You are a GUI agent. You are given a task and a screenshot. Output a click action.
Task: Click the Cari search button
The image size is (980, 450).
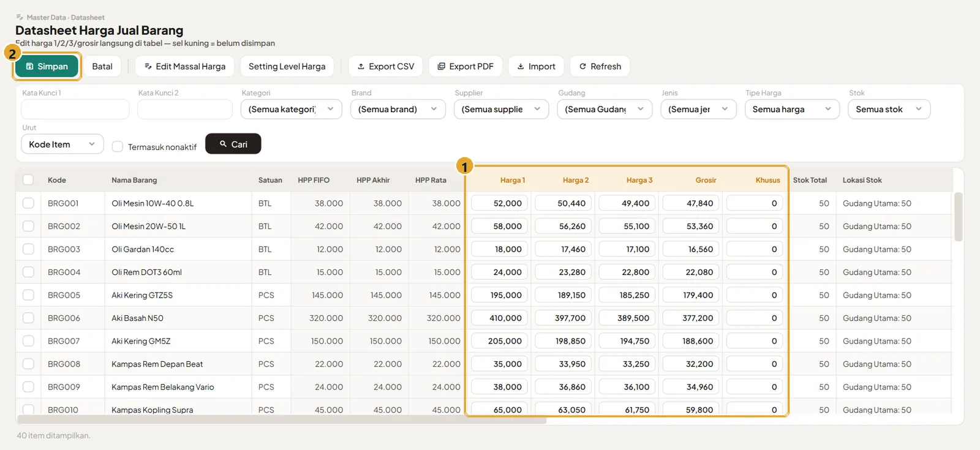233,144
